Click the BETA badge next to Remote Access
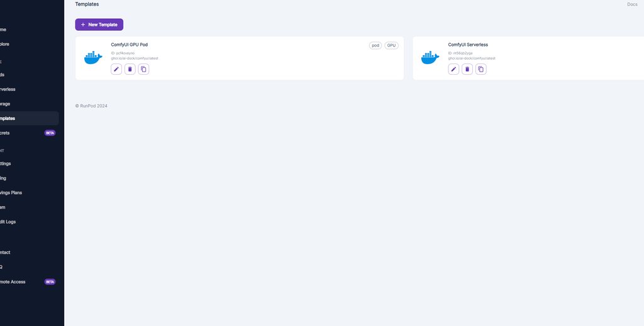The height and width of the screenshot is (326, 644). [50, 281]
